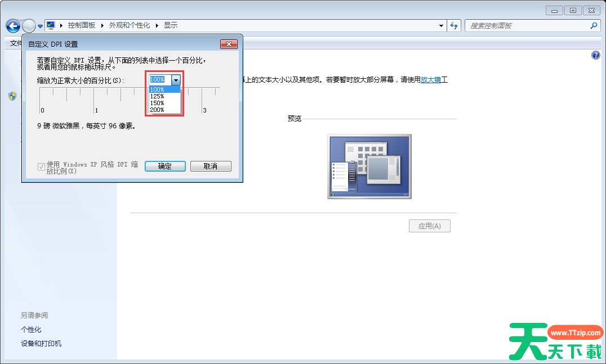Close the control panel window
Viewport: 606px width, 364px height.
pyautogui.click(x=591, y=11)
